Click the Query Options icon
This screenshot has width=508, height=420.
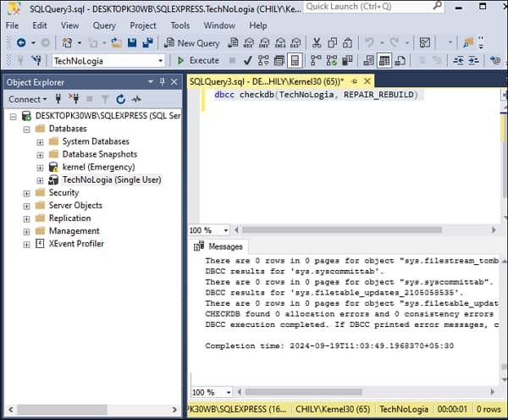pyautogui.click(x=279, y=61)
